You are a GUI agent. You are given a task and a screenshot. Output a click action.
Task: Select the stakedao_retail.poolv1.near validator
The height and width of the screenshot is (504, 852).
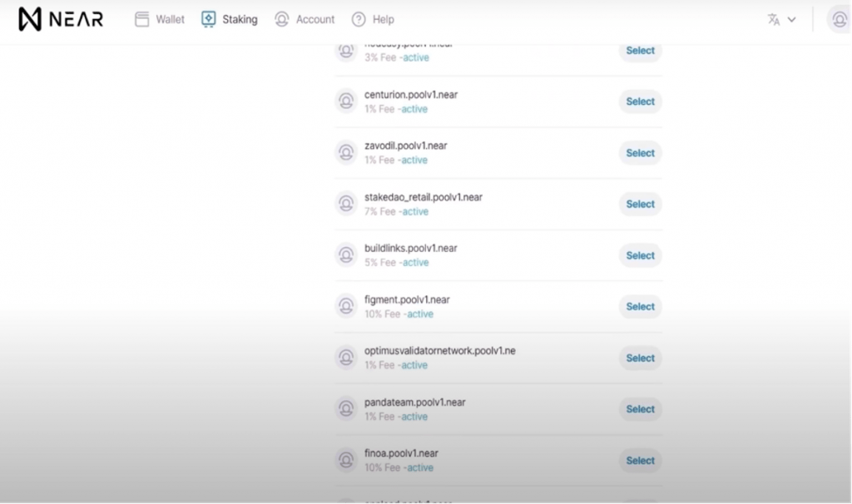tap(640, 204)
